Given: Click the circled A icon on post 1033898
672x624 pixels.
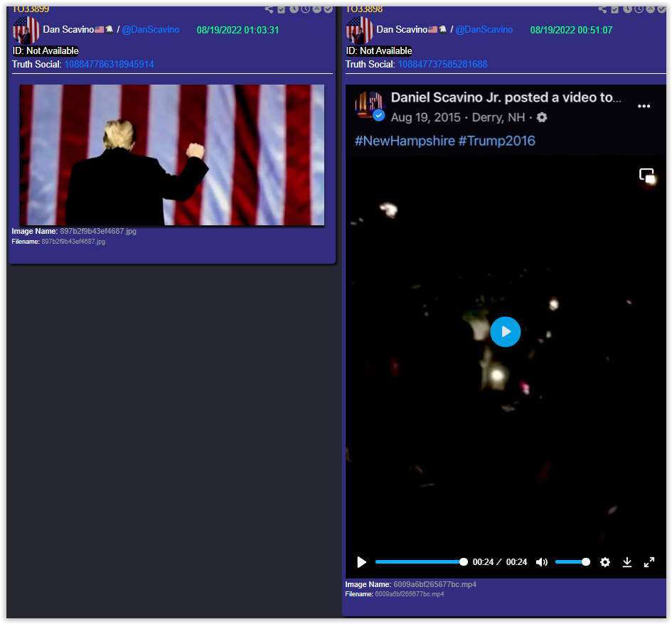Looking at the screenshot, I should pos(650,9).
